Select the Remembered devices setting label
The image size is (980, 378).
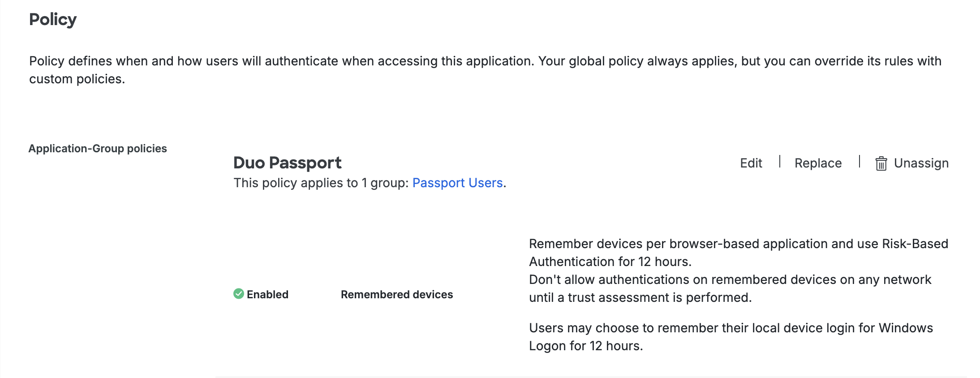click(x=396, y=294)
